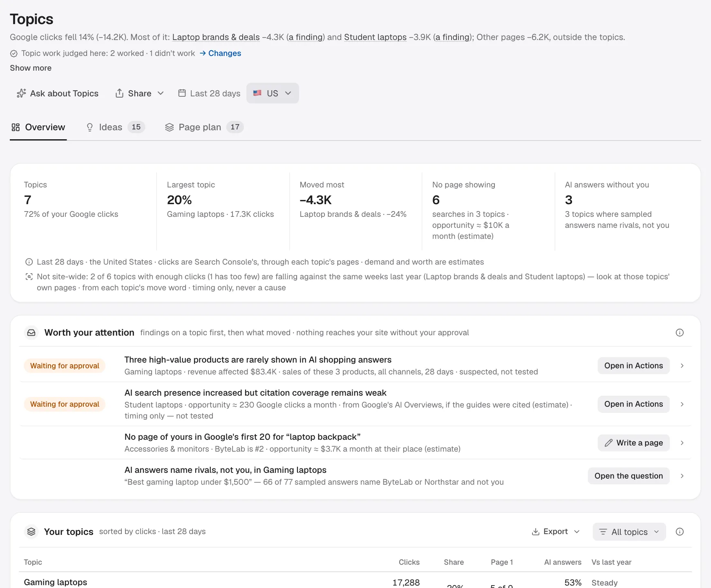This screenshot has width=711, height=588.
Task: Click the info icon before Last 28 days note
Action: (29, 262)
